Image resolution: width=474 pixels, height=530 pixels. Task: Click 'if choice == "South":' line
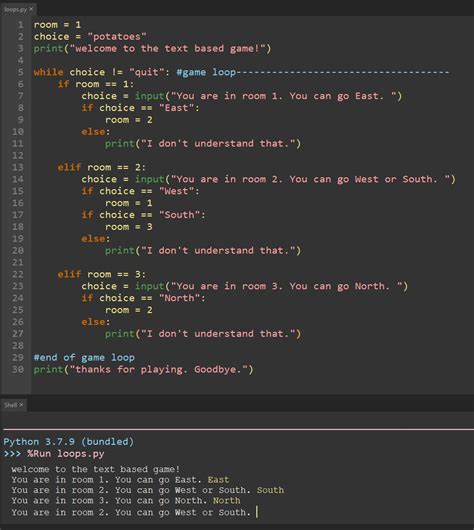pyautogui.click(x=143, y=215)
